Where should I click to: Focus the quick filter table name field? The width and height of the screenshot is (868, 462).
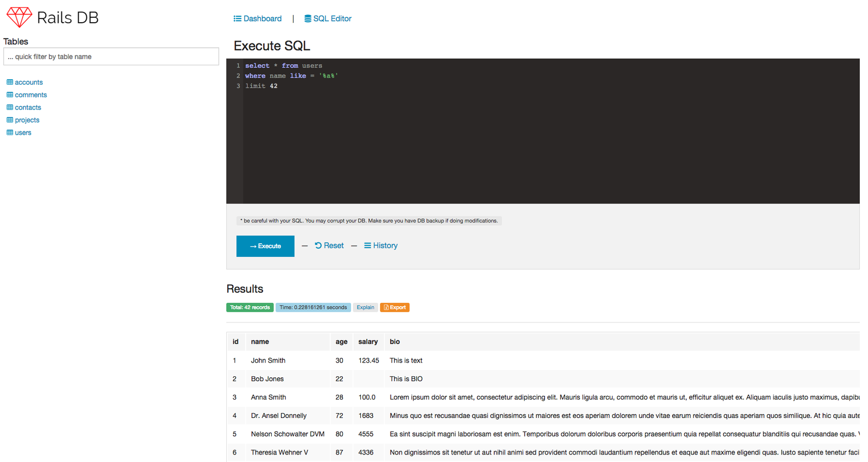(111, 56)
